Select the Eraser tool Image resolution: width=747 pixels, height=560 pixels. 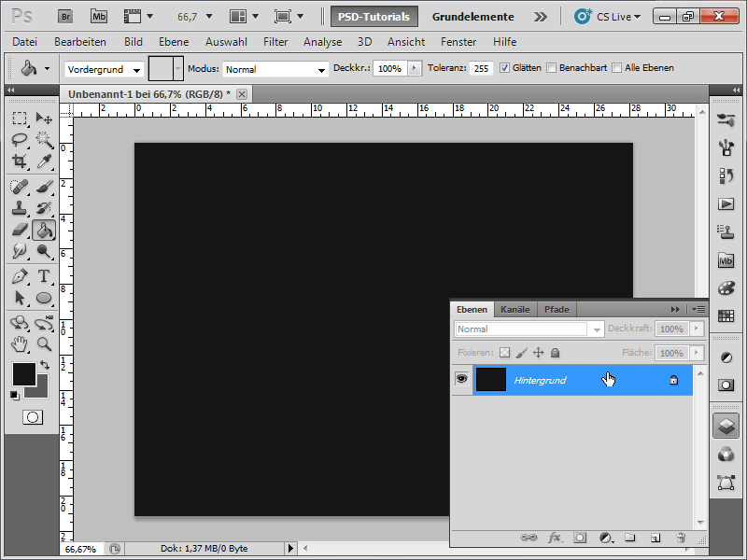pos(20,230)
